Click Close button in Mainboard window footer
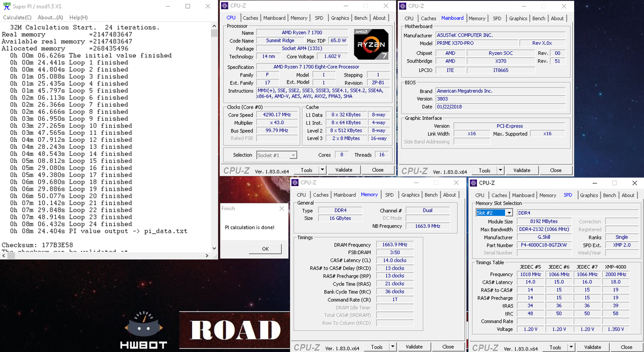Image resolution: width=644 pixels, height=352 pixels. tap(556, 170)
